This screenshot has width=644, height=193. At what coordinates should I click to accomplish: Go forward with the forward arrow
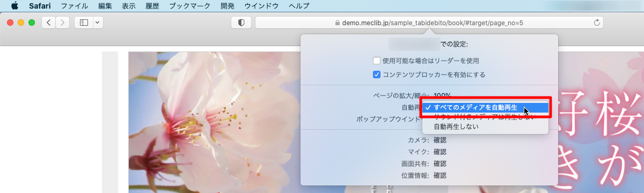pos(63,23)
